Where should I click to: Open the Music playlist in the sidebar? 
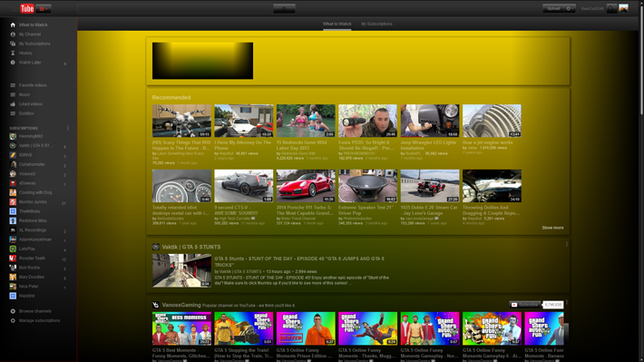24,94
